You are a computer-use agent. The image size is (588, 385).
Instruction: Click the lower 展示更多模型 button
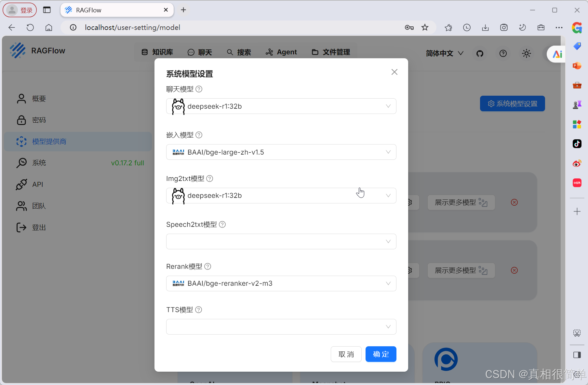[x=461, y=270]
